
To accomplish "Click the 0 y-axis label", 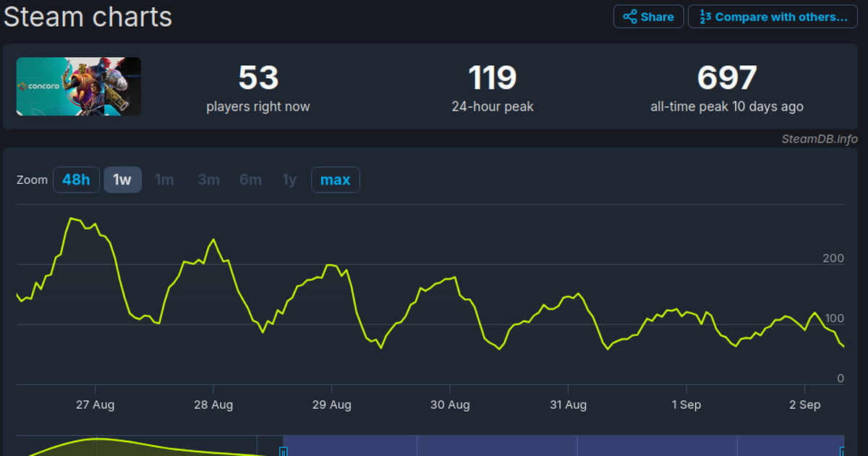I will click(841, 378).
